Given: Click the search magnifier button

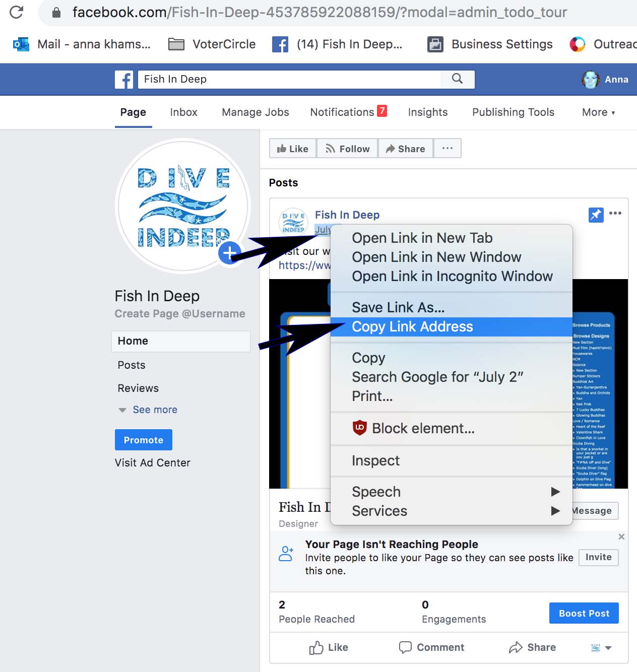Looking at the screenshot, I should pyautogui.click(x=457, y=79).
